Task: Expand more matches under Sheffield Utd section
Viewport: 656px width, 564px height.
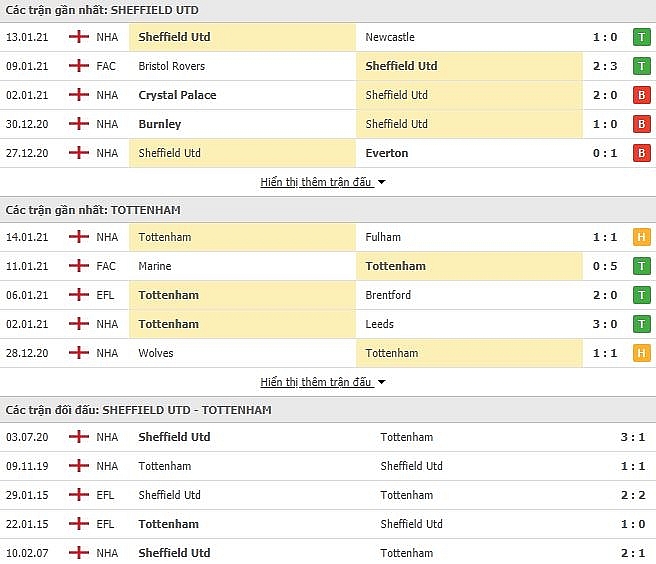Action: pyautogui.click(x=316, y=182)
